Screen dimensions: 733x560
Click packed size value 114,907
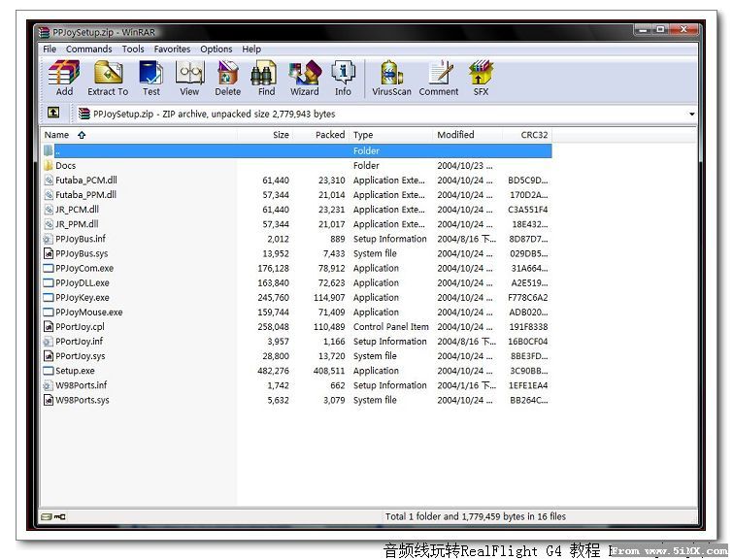tap(329, 297)
